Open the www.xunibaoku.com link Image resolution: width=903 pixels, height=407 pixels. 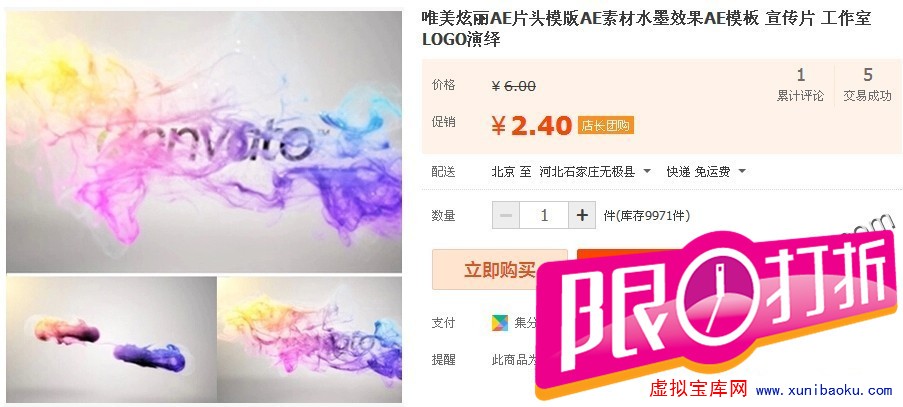click(x=824, y=391)
